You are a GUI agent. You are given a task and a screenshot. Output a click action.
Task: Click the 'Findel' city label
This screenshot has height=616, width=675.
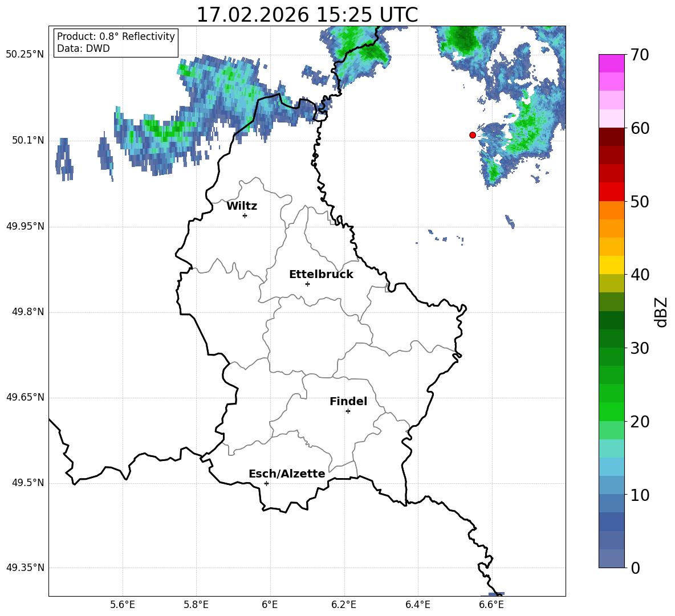348,401
